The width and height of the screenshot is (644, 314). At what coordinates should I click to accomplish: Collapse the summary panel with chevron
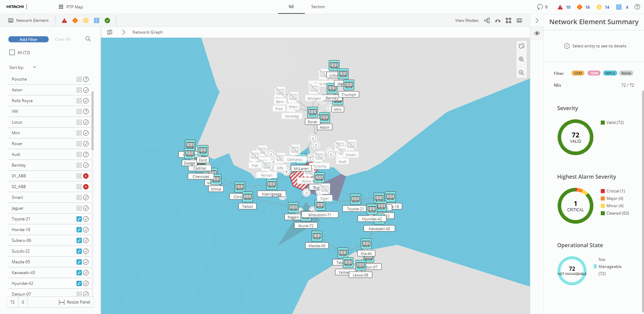point(537,20)
